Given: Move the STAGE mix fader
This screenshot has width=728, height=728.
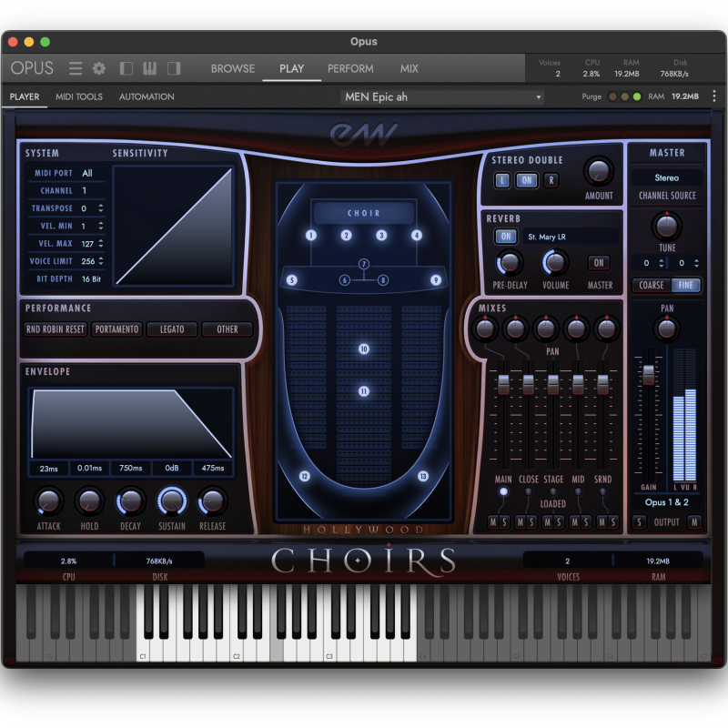Looking at the screenshot, I should pyautogui.click(x=553, y=384).
